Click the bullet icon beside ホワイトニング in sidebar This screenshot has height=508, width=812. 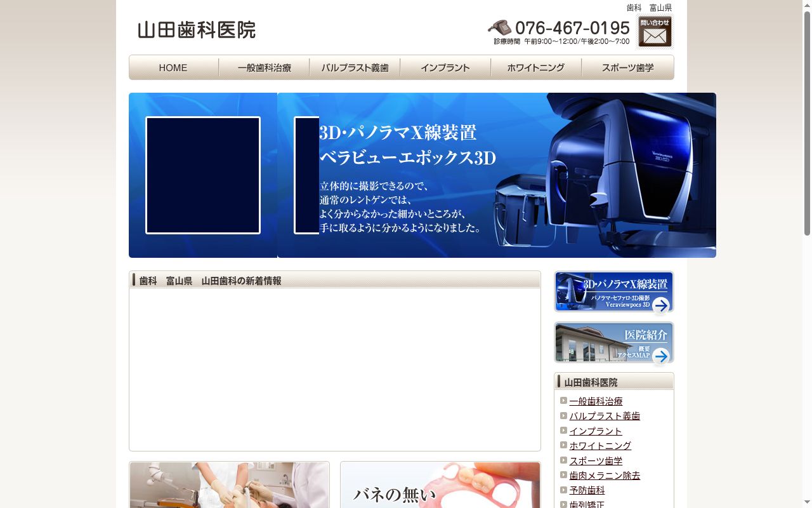point(563,445)
